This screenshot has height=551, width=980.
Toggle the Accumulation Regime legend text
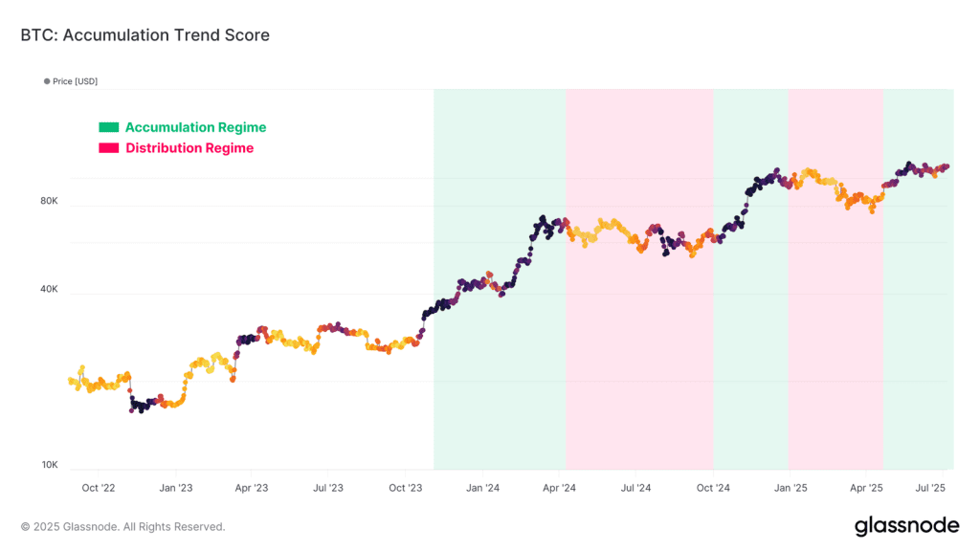pos(195,127)
